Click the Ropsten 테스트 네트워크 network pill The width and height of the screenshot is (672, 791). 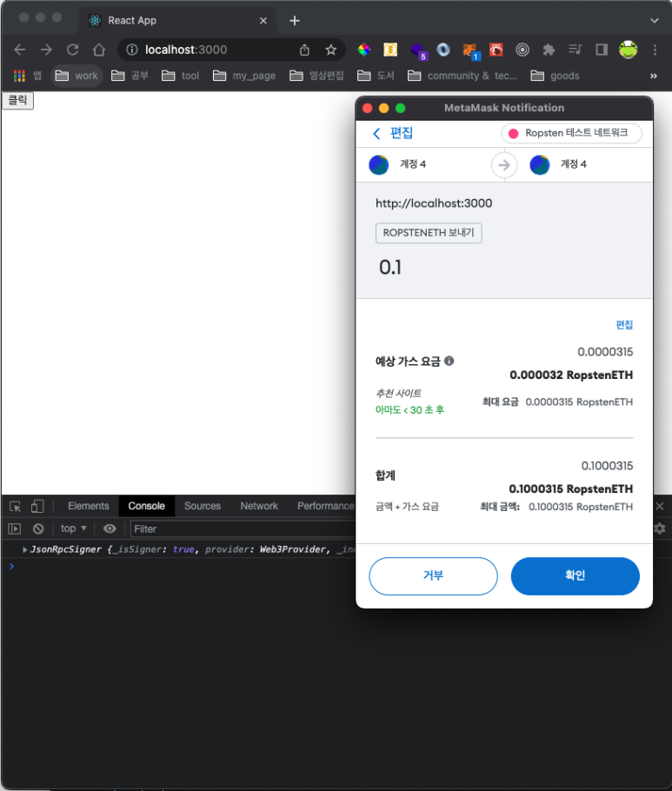[x=571, y=133]
